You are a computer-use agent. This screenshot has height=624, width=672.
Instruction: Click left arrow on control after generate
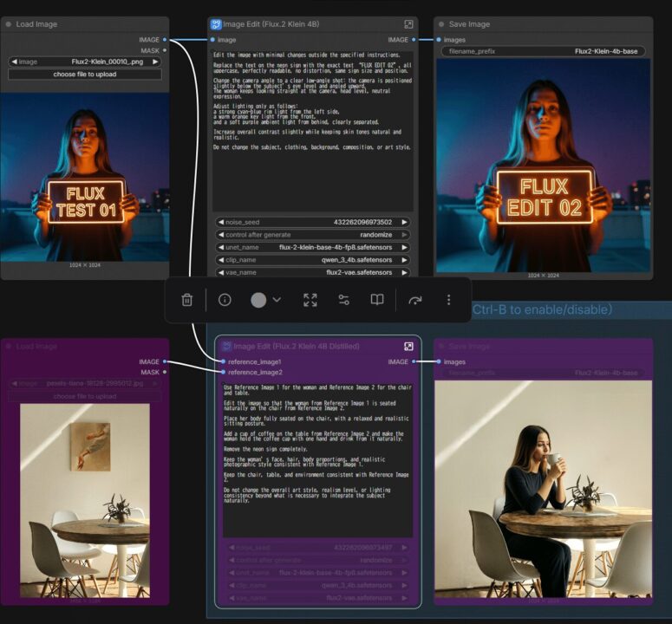[221, 235]
